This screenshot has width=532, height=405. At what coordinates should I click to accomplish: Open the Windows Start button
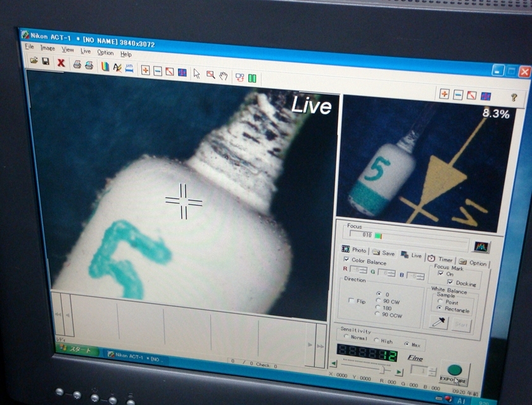click(76, 350)
